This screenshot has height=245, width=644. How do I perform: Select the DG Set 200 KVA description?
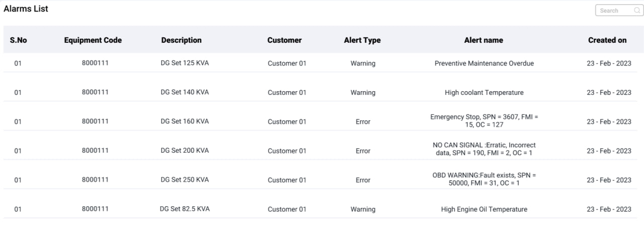coord(185,151)
